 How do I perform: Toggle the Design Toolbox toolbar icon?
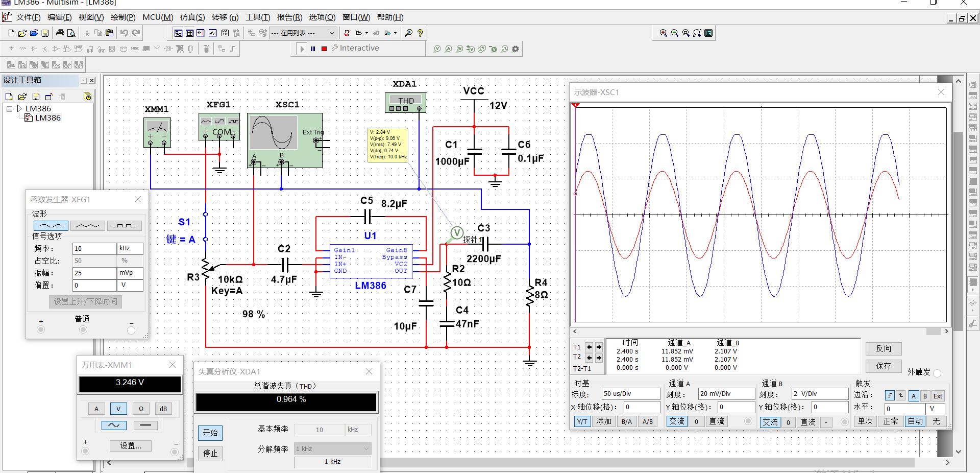click(x=178, y=33)
